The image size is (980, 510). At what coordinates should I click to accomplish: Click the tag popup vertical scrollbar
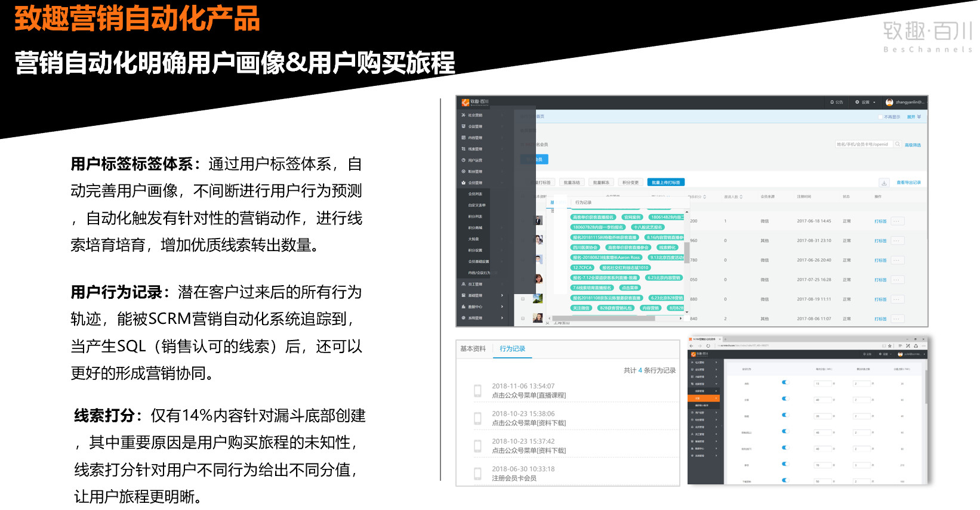click(x=687, y=252)
